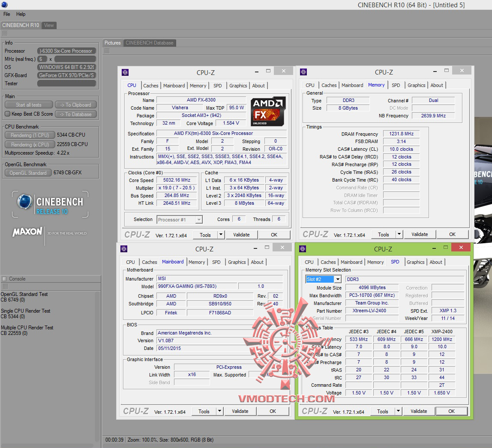
Task: Click Start all tests button
Action: (x=29, y=105)
